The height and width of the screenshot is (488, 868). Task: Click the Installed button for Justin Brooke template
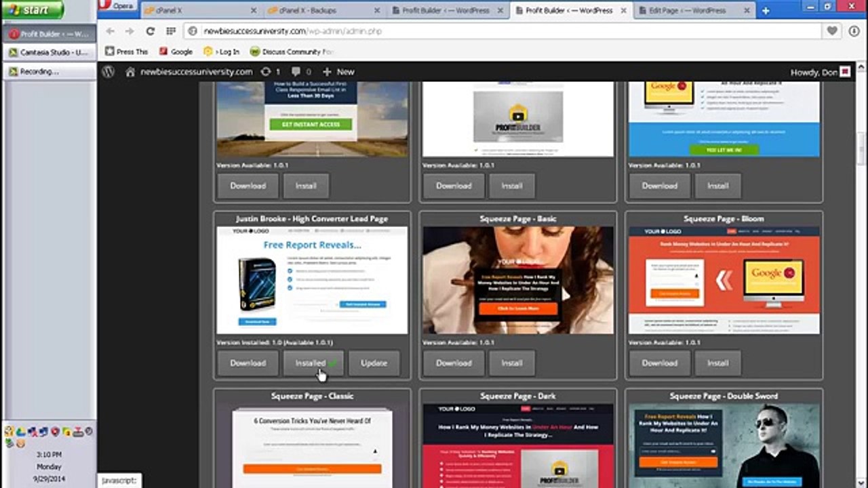coord(313,363)
